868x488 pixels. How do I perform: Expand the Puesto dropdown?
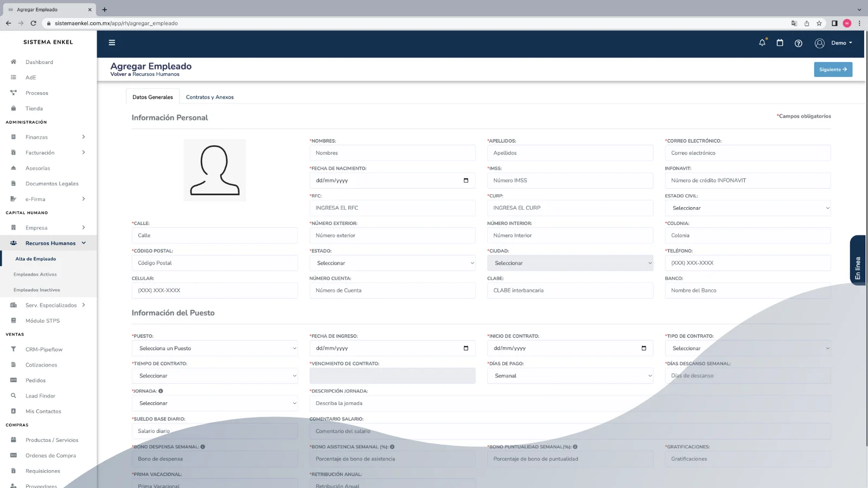(x=215, y=348)
